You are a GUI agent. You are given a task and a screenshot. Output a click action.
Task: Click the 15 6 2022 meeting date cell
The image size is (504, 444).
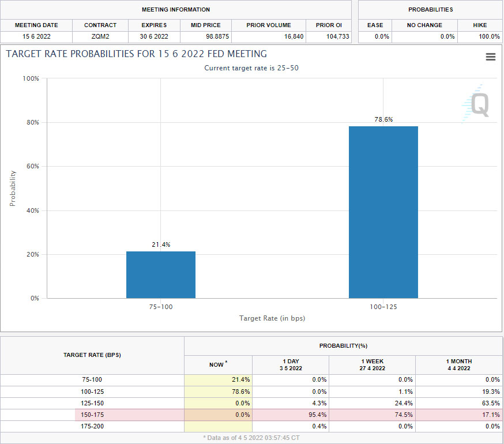[36, 37]
